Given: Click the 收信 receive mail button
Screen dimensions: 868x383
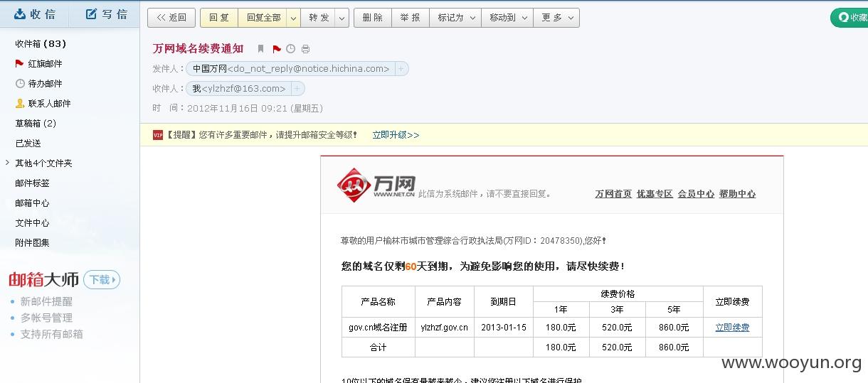Looking at the screenshot, I should pyautogui.click(x=34, y=14).
